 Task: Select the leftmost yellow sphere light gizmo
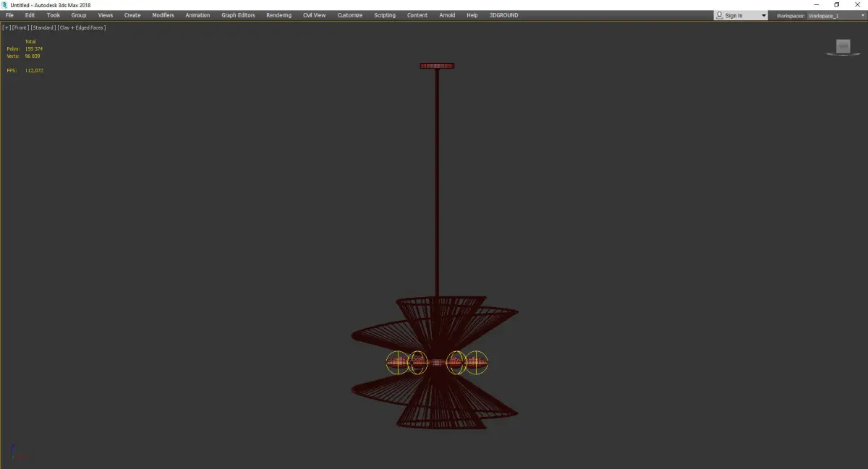[x=397, y=363]
